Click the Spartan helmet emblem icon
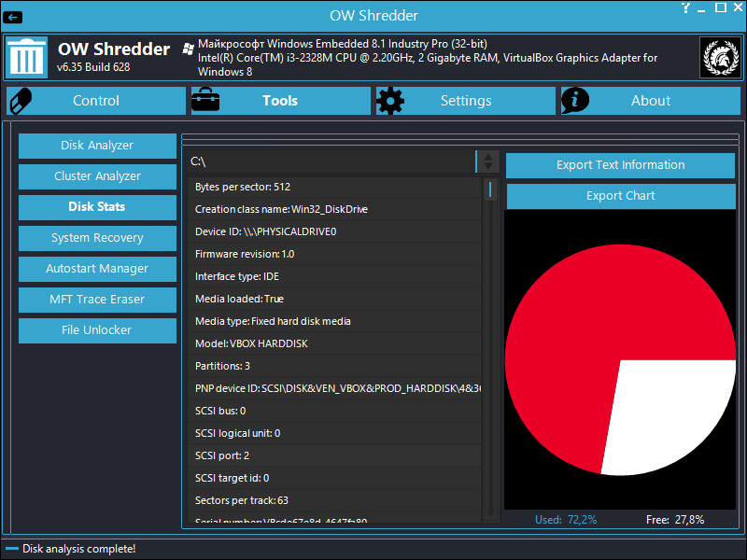This screenshot has height=560, width=747. [x=720, y=57]
